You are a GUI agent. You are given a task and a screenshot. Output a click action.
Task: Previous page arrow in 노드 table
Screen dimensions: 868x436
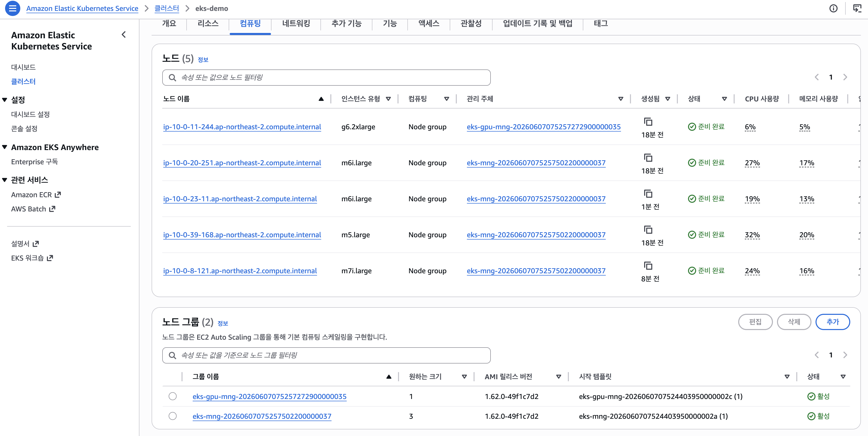(x=817, y=77)
